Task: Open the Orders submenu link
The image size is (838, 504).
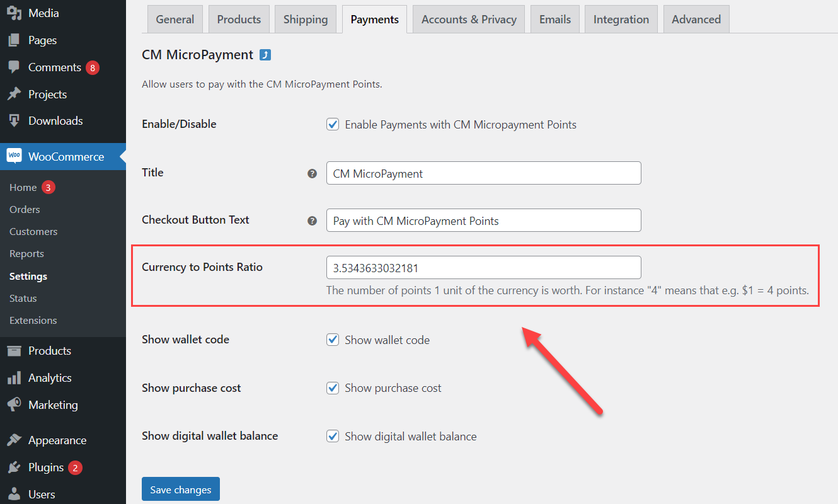Action: pos(25,209)
